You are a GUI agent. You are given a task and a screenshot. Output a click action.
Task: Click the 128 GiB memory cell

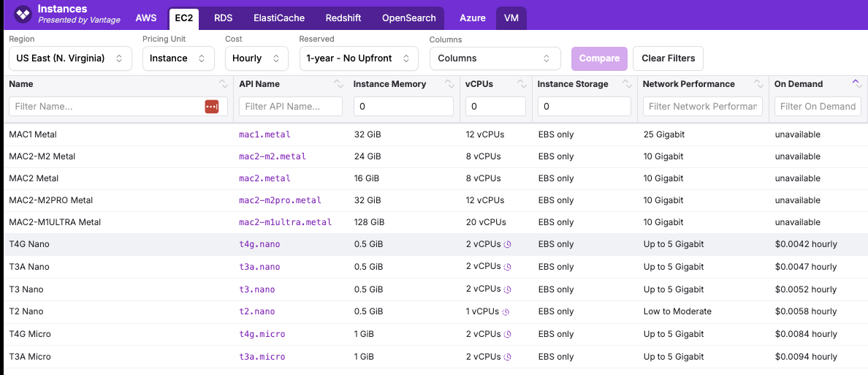(369, 222)
